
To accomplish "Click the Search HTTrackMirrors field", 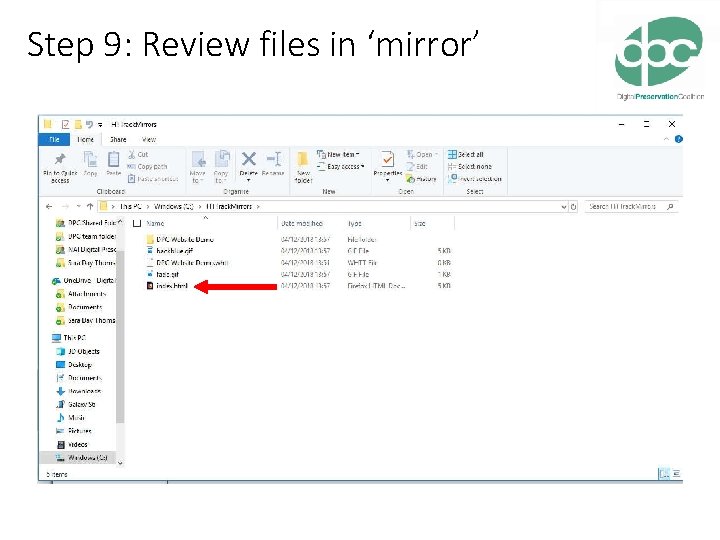I will pos(630,207).
